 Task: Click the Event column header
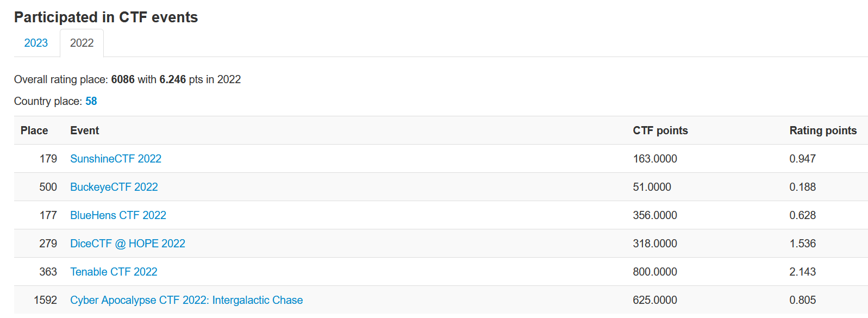pos(85,130)
